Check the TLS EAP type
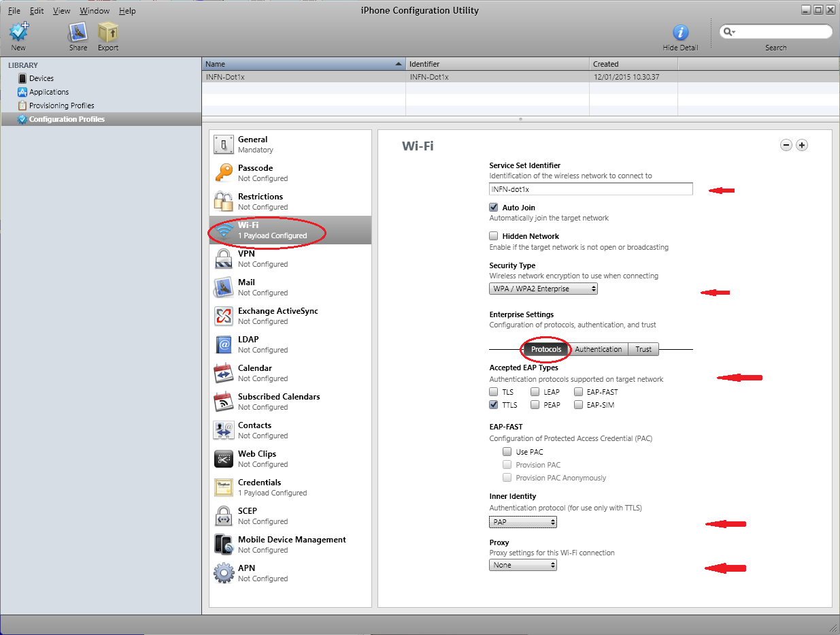The width and height of the screenshot is (840, 635). tap(494, 391)
